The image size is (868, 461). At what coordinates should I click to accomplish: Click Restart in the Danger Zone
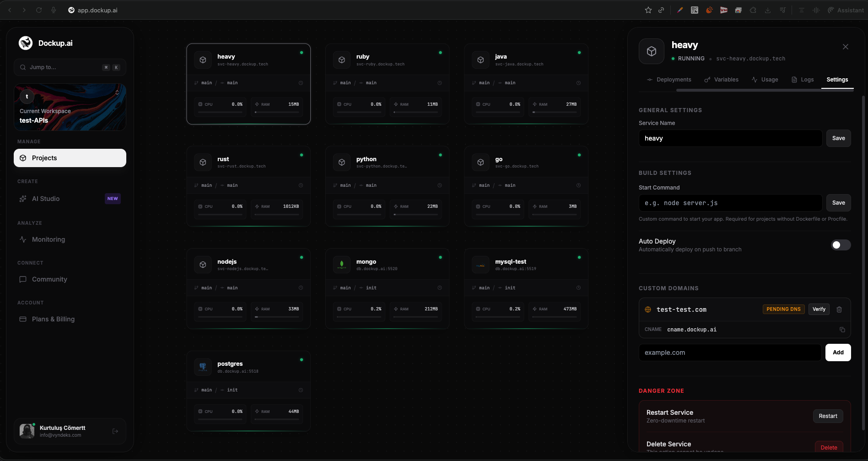click(x=828, y=416)
